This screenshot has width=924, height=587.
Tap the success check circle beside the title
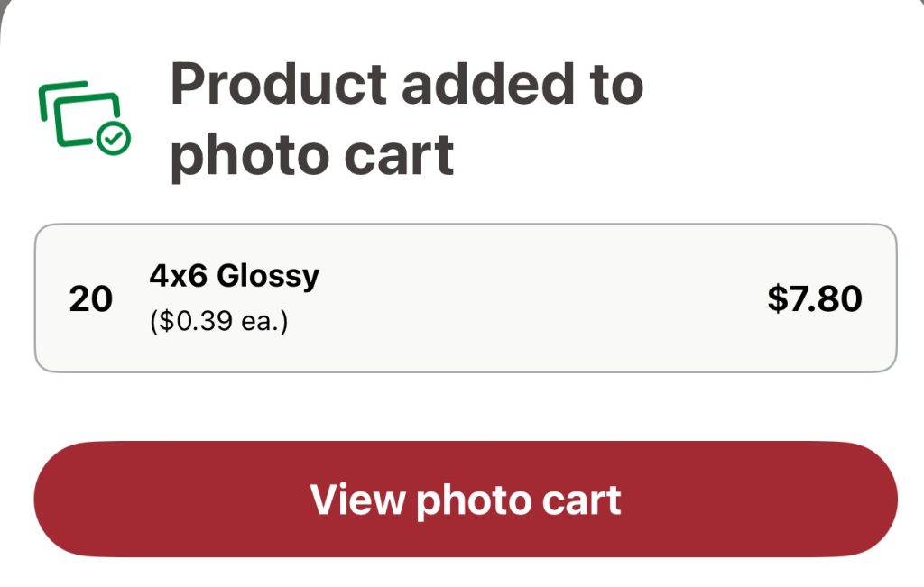click(x=115, y=138)
